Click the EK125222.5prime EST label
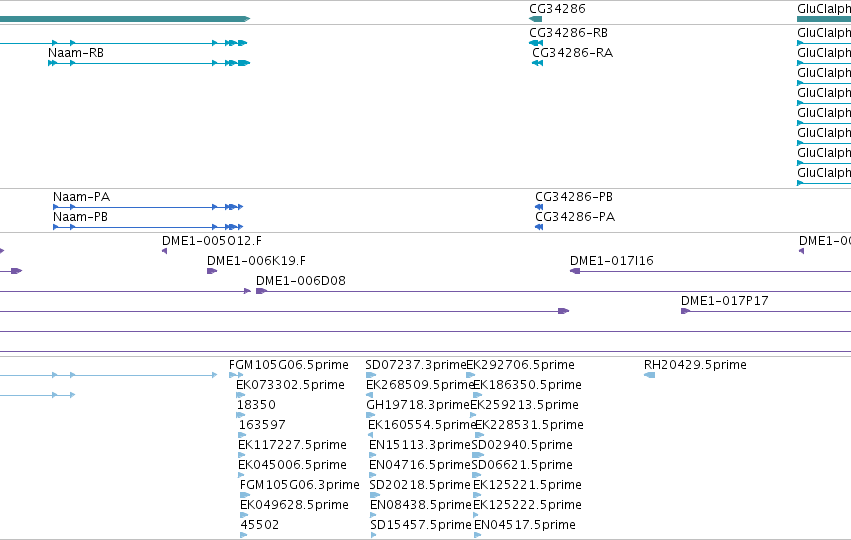Viewport: 851px width, 540px height. coord(528,505)
